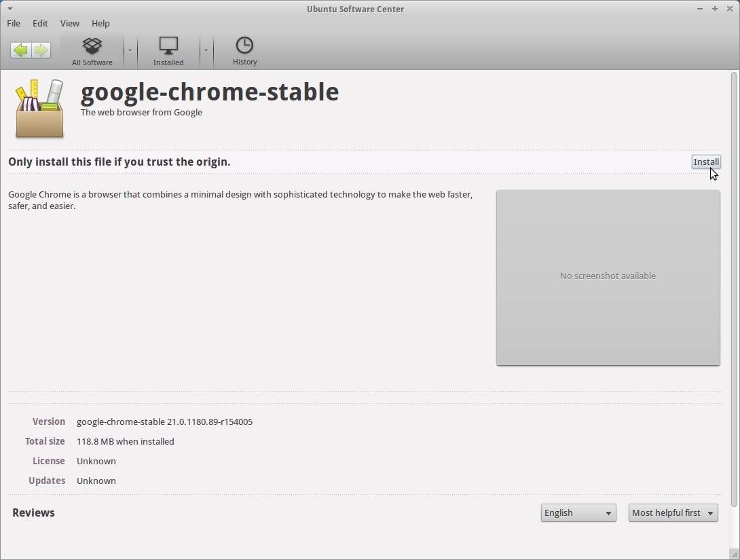Go forward with the green right arrow
Viewport: 740px width, 560px height.
tap(41, 50)
